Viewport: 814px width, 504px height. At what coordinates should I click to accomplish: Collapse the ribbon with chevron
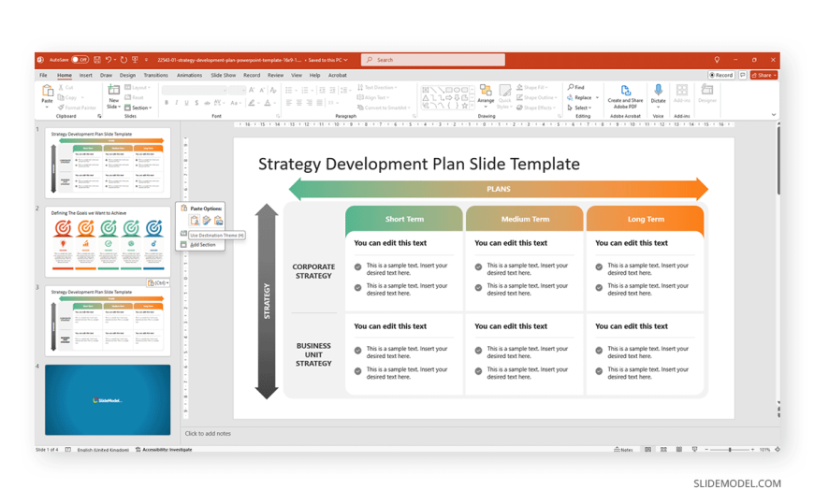coord(774,115)
